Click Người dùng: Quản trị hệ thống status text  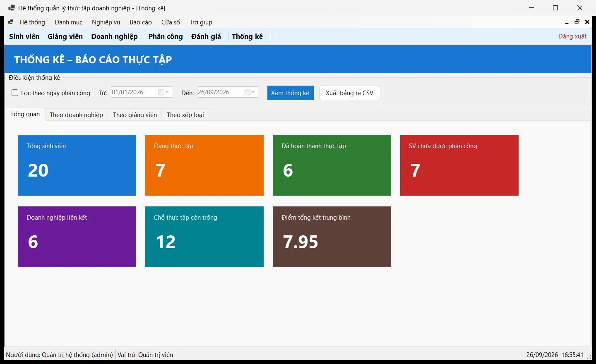point(60,355)
